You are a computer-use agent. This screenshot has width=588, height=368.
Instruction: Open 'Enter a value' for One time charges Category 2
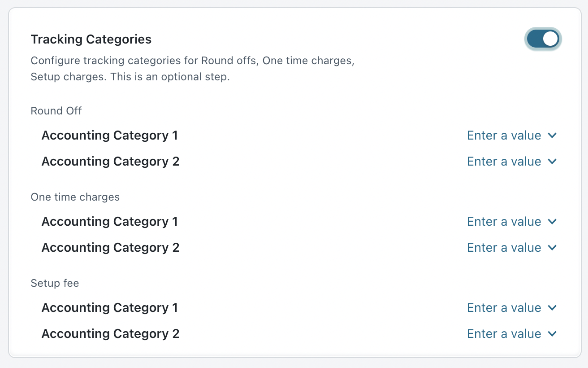pos(504,248)
